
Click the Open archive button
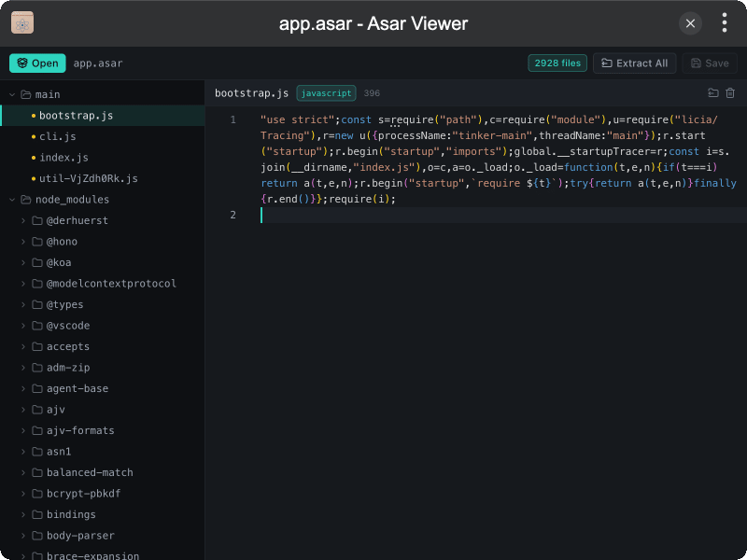coord(37,63)
